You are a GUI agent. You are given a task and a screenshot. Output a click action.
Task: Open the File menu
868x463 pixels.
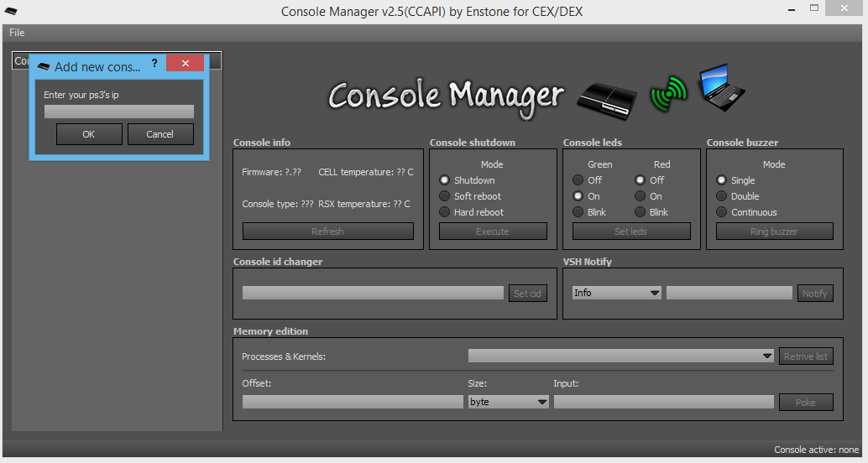coord(17,33)
